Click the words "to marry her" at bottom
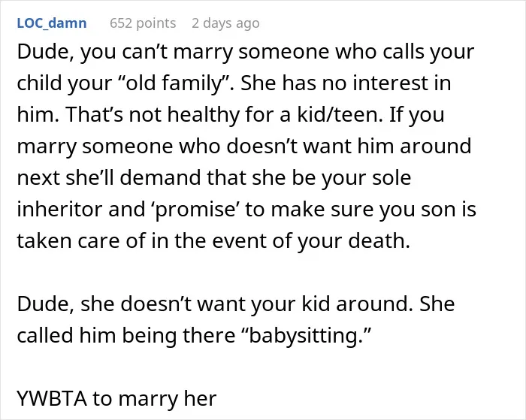Viewport: 526px width, 420px height. (x=155, y=398)
